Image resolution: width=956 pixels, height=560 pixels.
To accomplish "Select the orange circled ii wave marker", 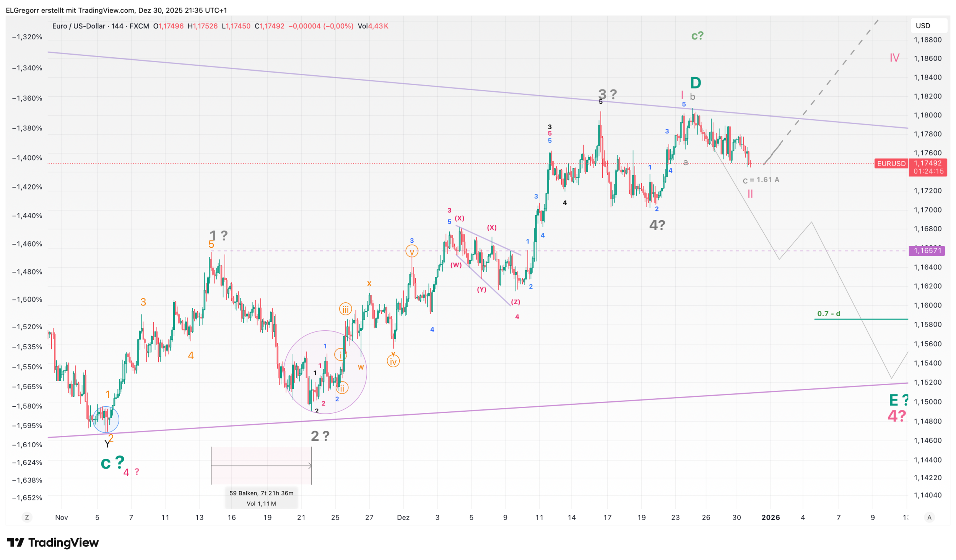I will 342,388.
